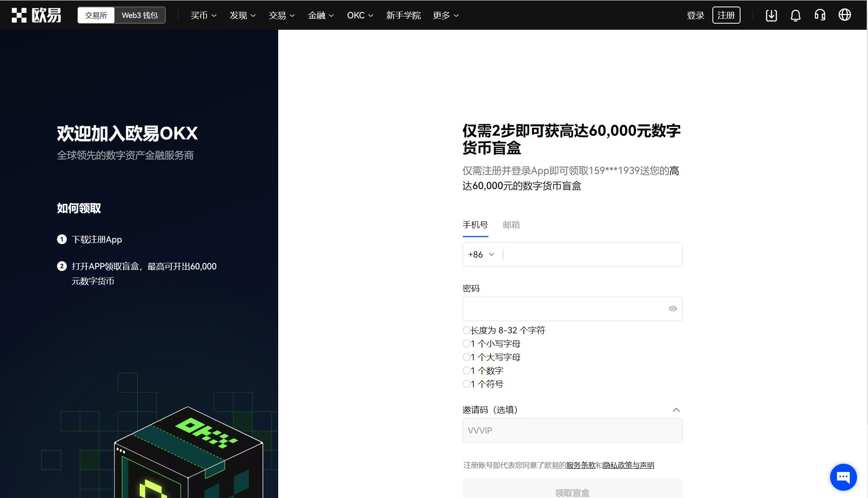Viewport: 868px width, 498px height.
Task: Expand the 金融 navigation dropdown
Action: [321, 15]
